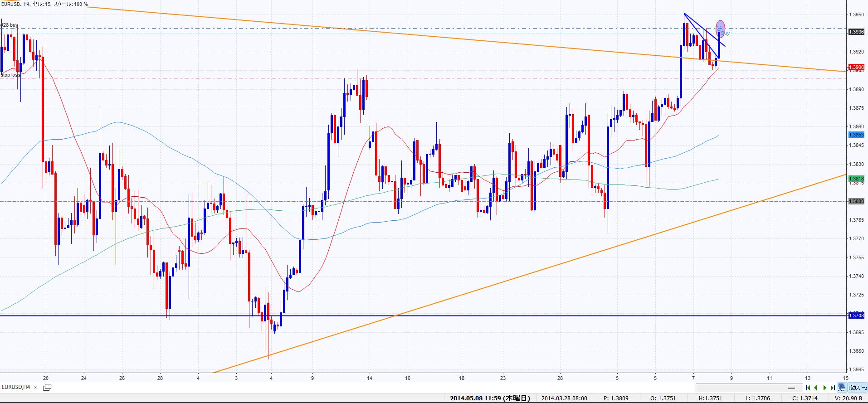Toggle the chart auto-shift icon
Viewport: 868px width, 403px height.
click(x=842, y=388)
